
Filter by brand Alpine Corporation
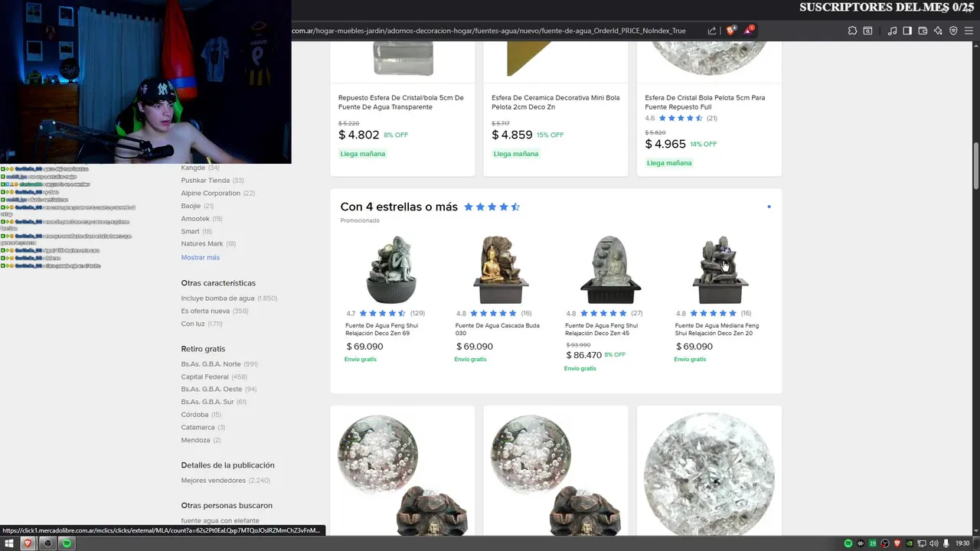pyautogui.click(x=217, y=193)
